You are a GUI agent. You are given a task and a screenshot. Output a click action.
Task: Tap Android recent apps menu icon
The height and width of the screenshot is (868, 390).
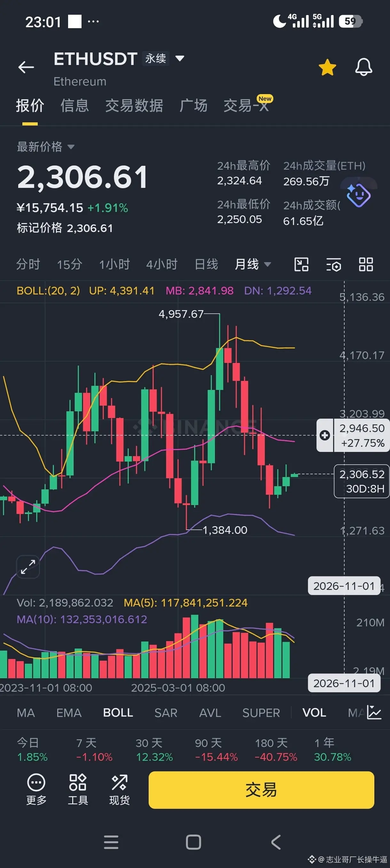point(111,842)
